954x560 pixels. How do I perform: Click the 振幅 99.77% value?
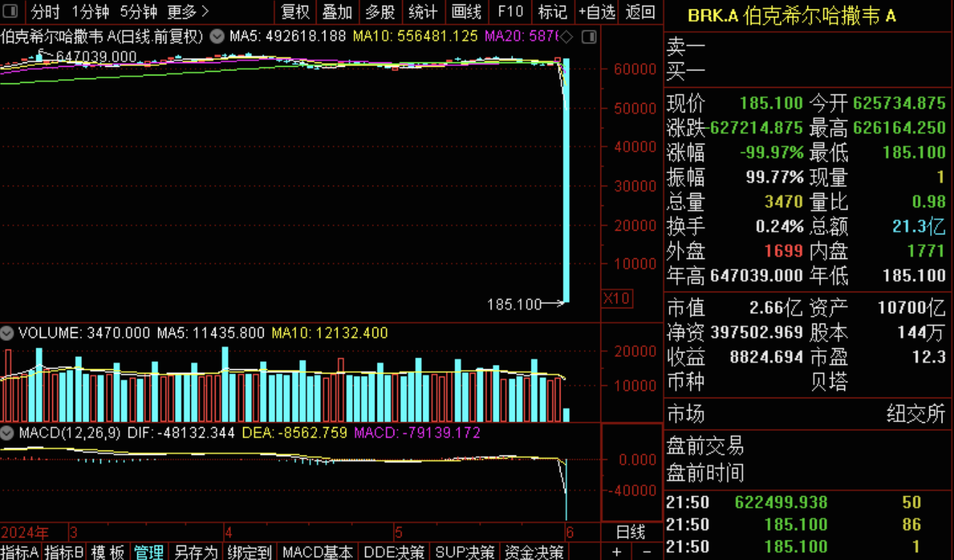775,178
